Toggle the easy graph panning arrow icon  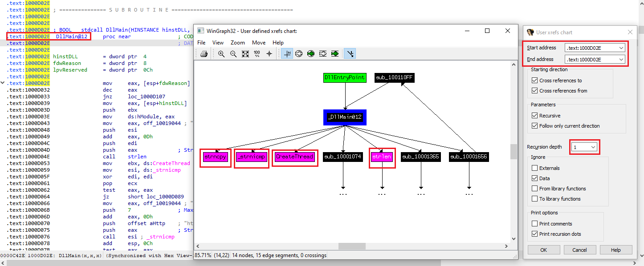(x=351, y=54)
